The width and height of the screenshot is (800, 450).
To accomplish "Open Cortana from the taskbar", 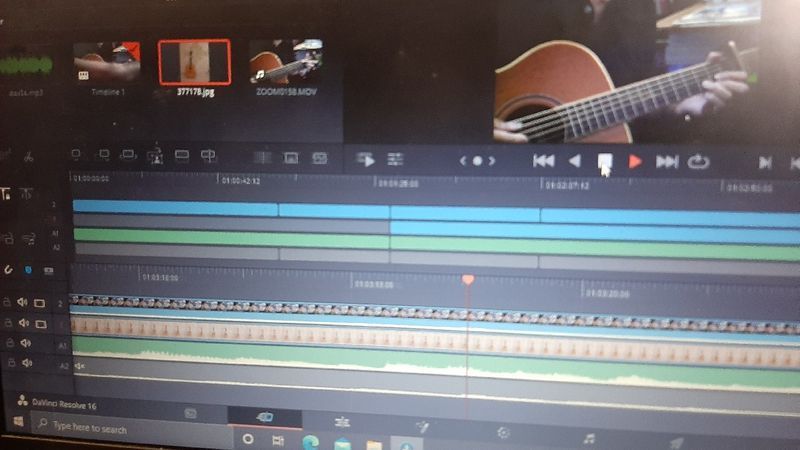I will click(x=248, y=439).
